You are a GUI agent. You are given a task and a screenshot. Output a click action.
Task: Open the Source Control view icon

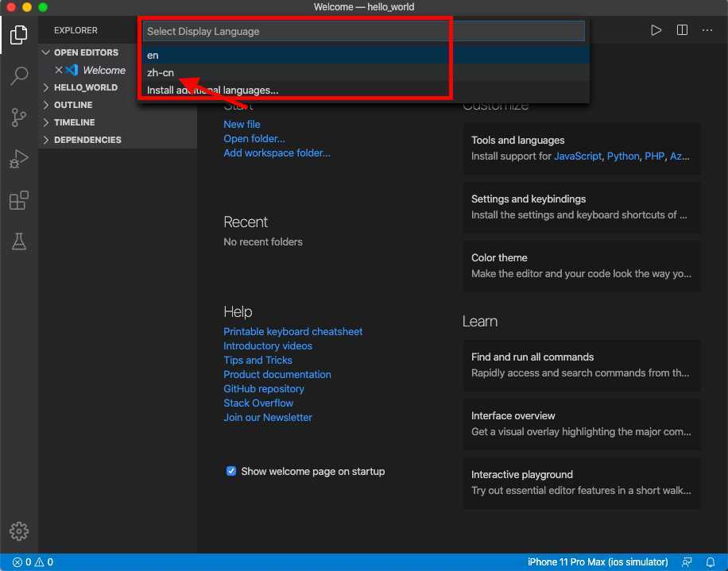pos(18,118)
